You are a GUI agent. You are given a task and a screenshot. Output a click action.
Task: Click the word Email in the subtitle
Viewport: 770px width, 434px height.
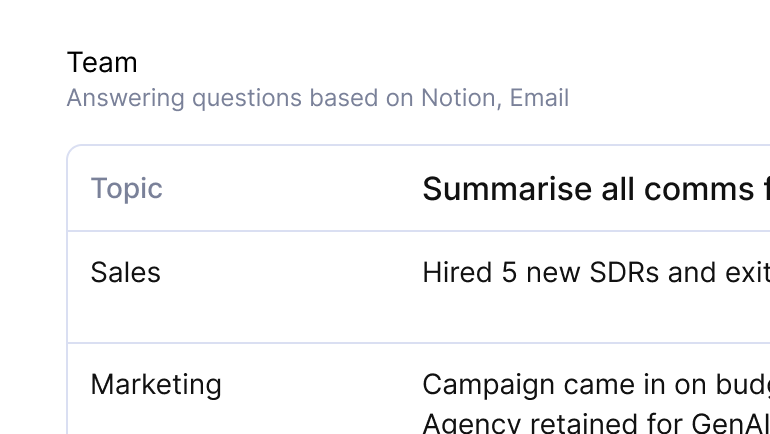(539, 98)
